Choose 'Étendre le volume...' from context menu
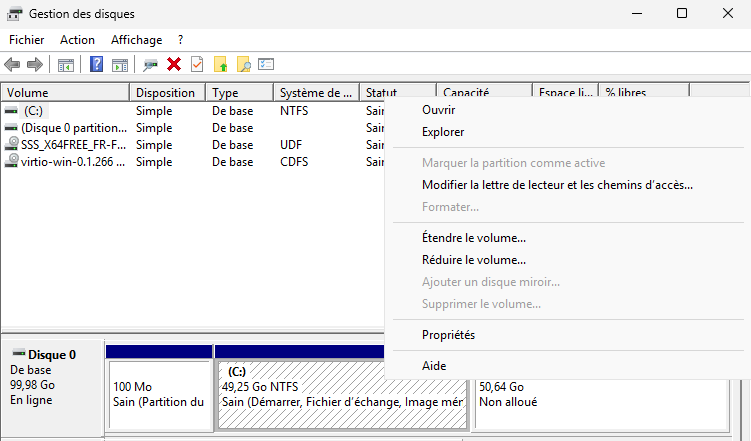 pos(473,238)
